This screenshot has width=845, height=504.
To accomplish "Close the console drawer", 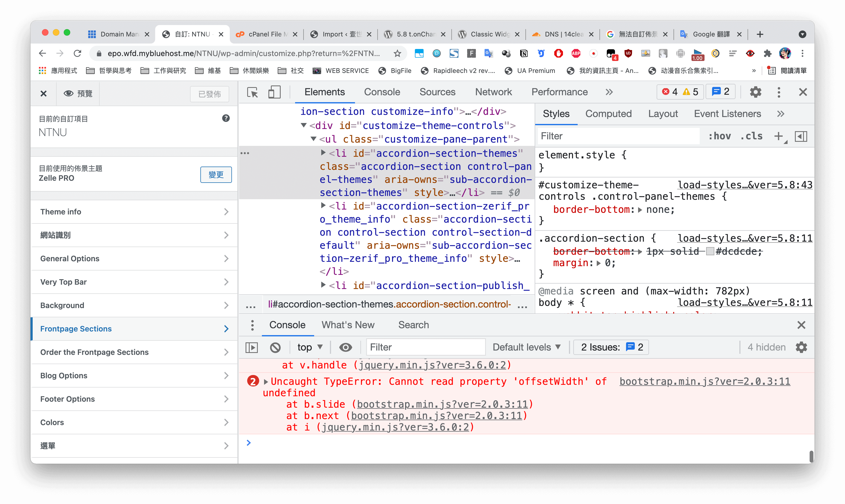I will (801, 325).
